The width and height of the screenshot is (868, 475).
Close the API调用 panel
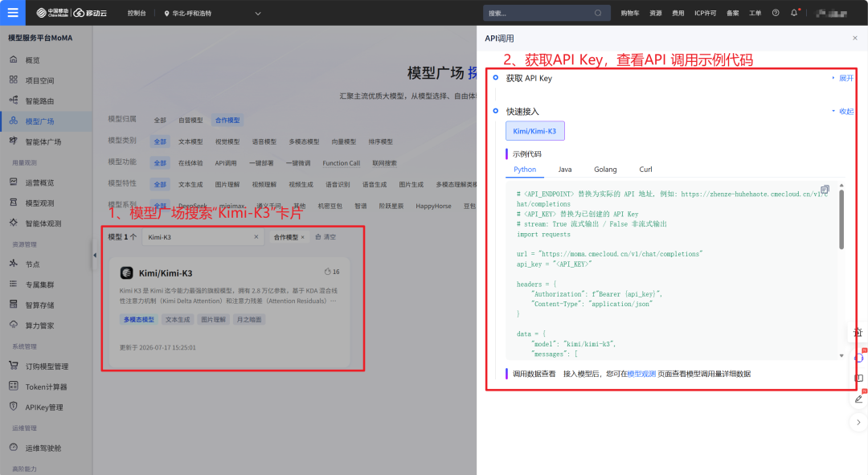(854, 39)
